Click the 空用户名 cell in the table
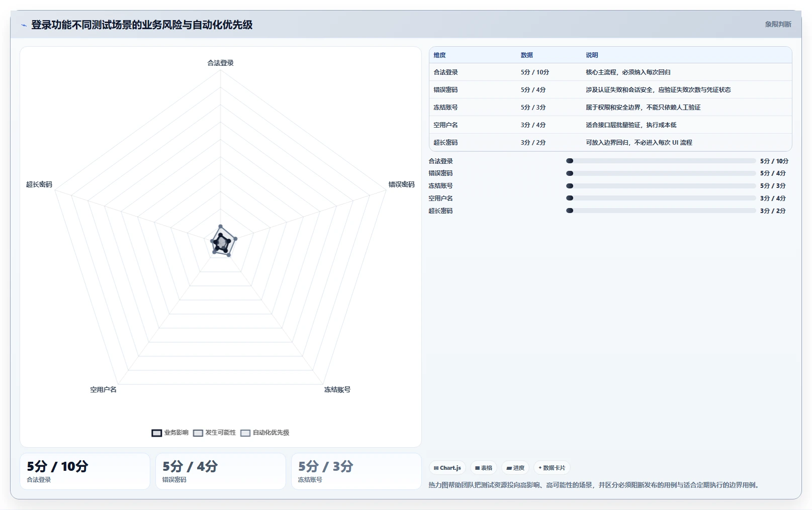The height and width of the screenshot is (510, 812). tap(445, 125)
